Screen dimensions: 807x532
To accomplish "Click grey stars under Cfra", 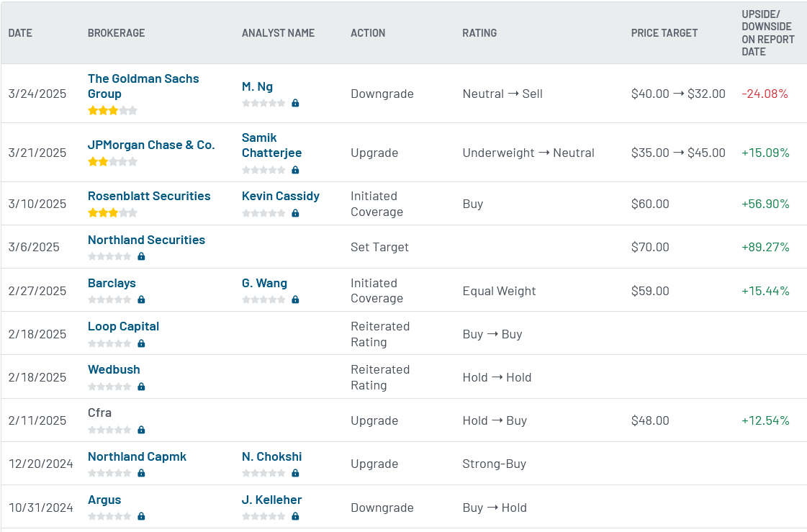I will 109,430.
